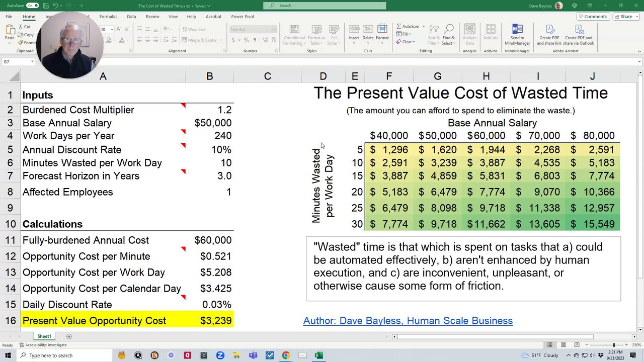Open Find & Select magnifier tool
The height and width of the screenshot is (362, 644).
pyautogui.click(x=449, y=30)
